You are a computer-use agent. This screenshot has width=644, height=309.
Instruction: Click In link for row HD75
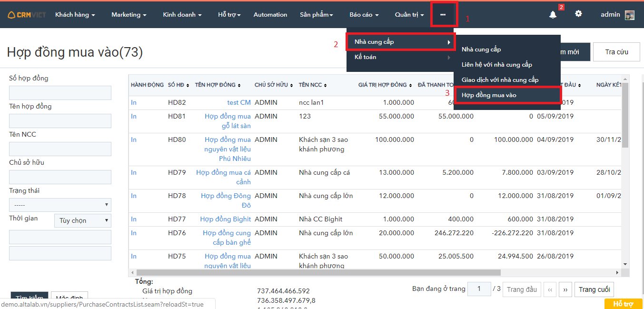(x=134, y=256)
